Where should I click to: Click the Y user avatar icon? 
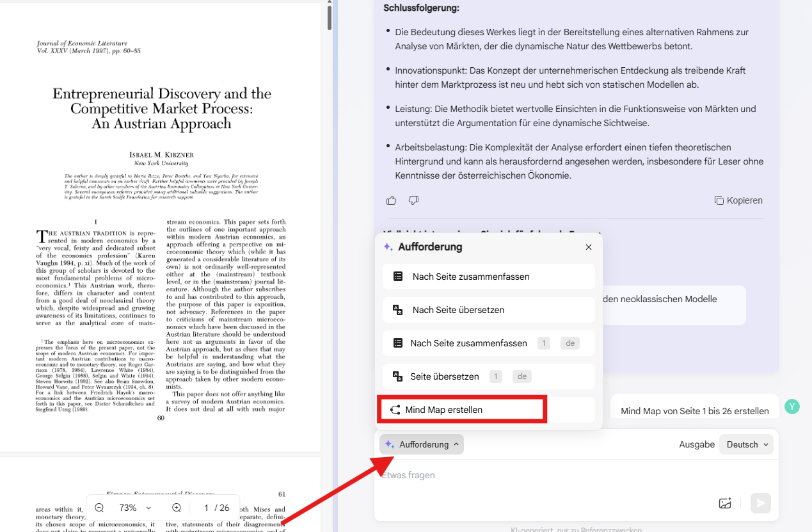tap(792, 407)
